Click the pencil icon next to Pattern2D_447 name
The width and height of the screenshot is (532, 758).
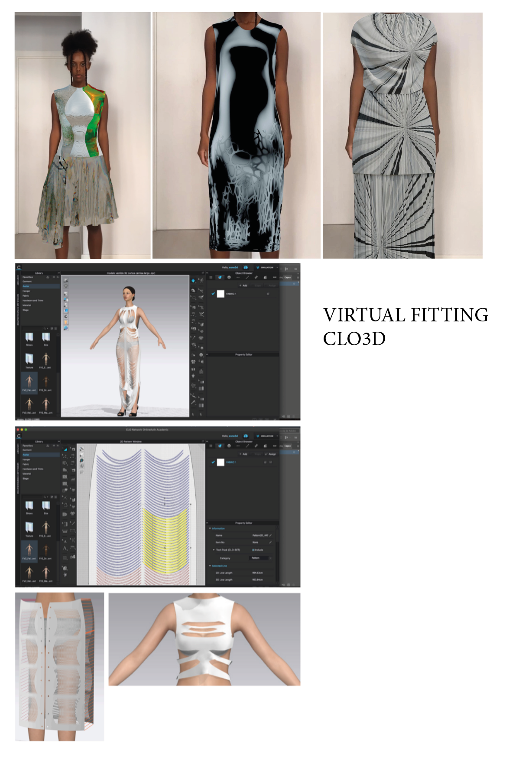[271, 535]
